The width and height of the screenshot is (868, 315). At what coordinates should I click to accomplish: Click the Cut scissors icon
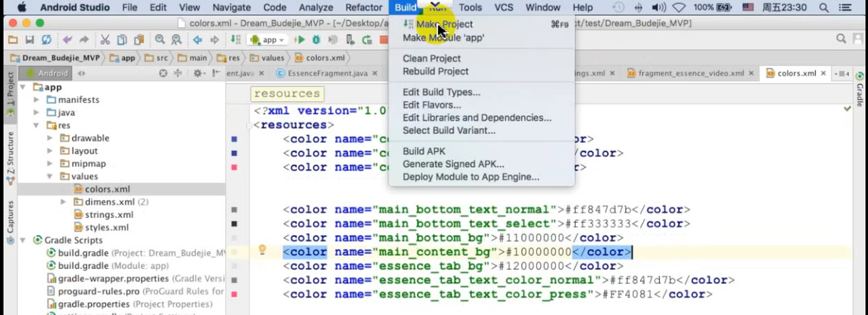point(105,40)
